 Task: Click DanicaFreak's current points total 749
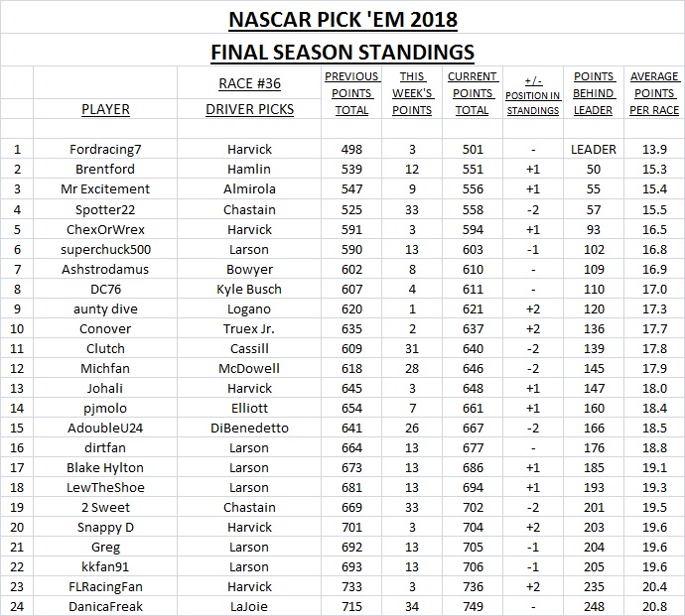coord(472,606)
